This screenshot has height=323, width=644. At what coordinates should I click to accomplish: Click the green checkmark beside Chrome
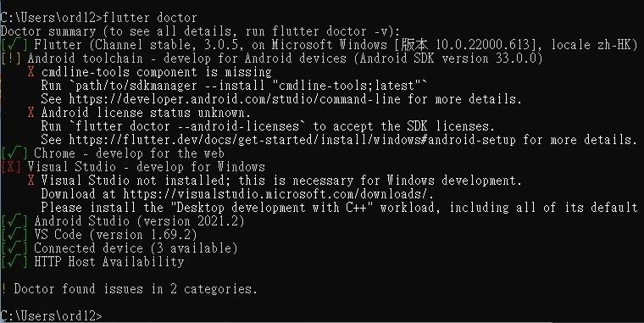pyautogui.click(x=14, y=153)
